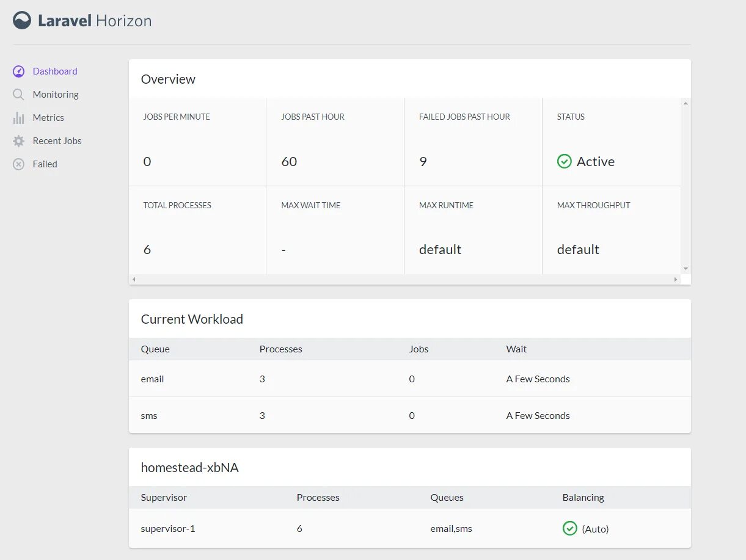Click the sms queue wait A Few Seconds

point(538,416)
